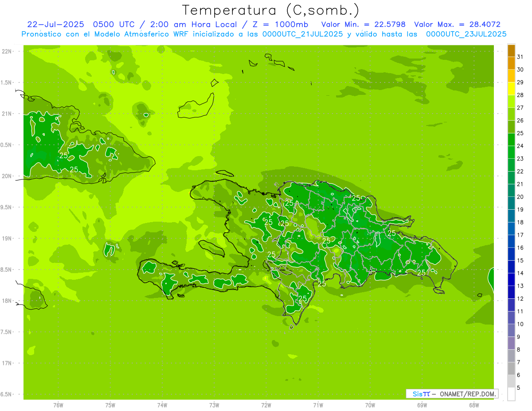Click "Valor Max. = 28.4072"
Screen dimensions: 532x411
tap(457, 24)
